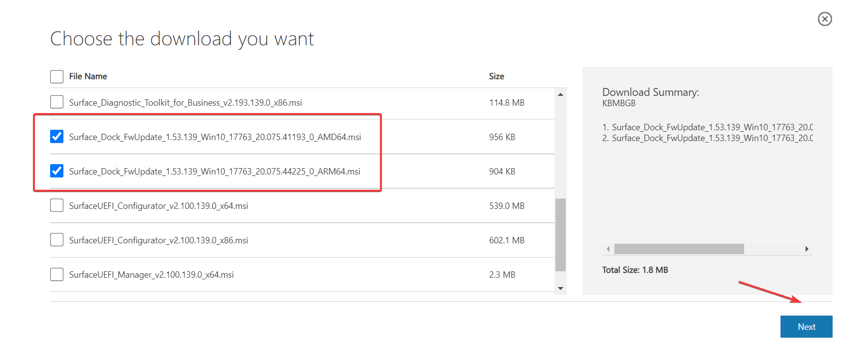Click first item in Download Summary list
Viewport: 868px width, 349px height.
tap(707, 127)
